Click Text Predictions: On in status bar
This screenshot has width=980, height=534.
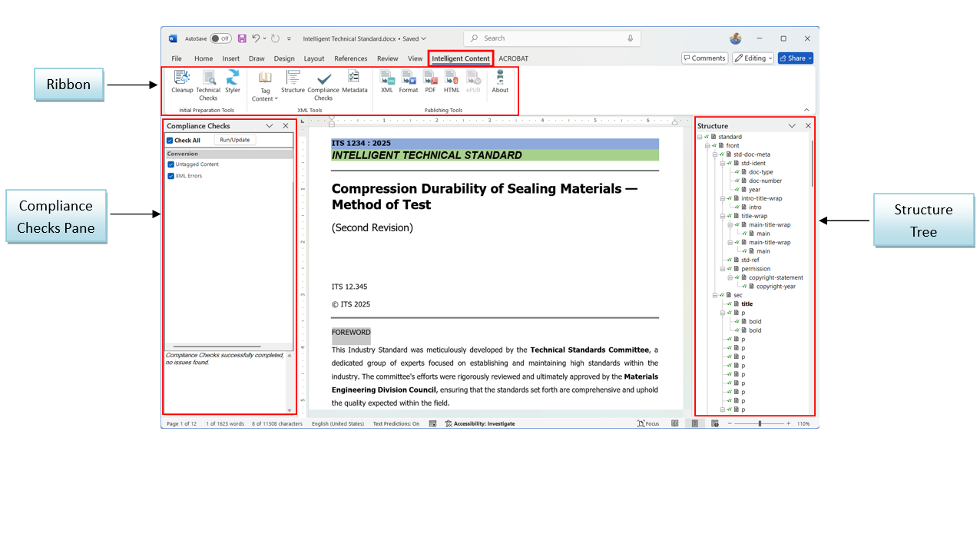pyautogui.click(x=396, y=423)
